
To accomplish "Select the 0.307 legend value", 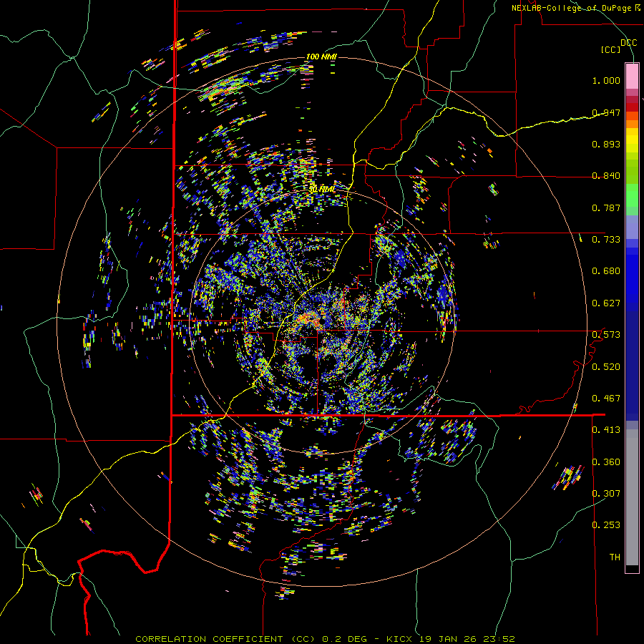I will (x=606, y=494).
